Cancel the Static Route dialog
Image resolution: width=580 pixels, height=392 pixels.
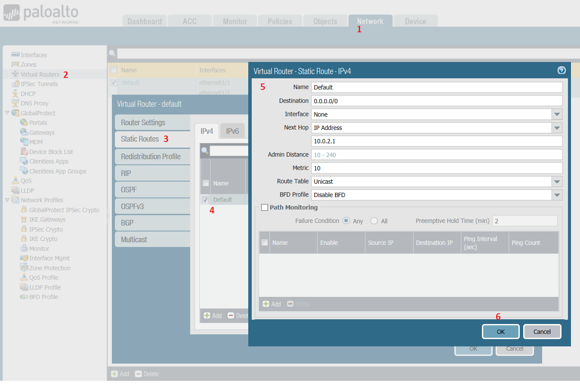542,331
